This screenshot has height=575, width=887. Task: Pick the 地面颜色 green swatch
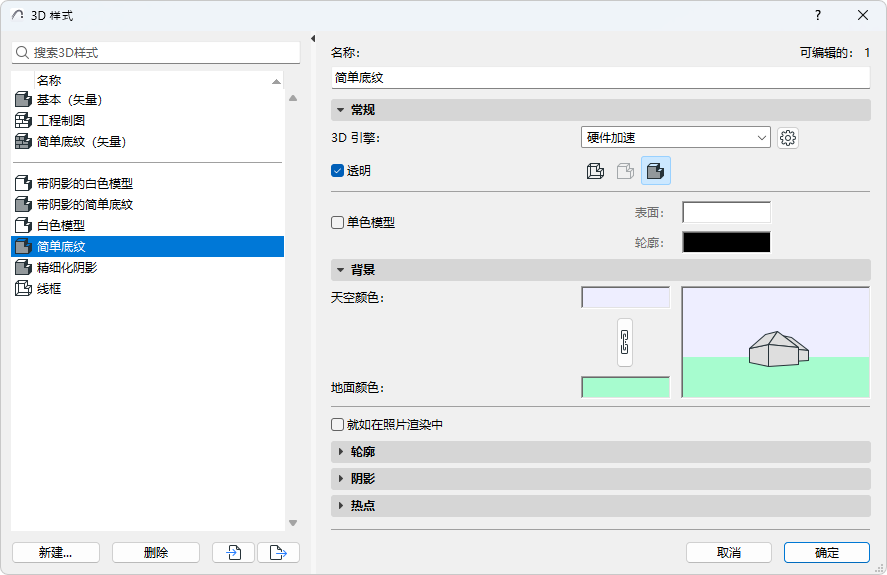(625, 387)
